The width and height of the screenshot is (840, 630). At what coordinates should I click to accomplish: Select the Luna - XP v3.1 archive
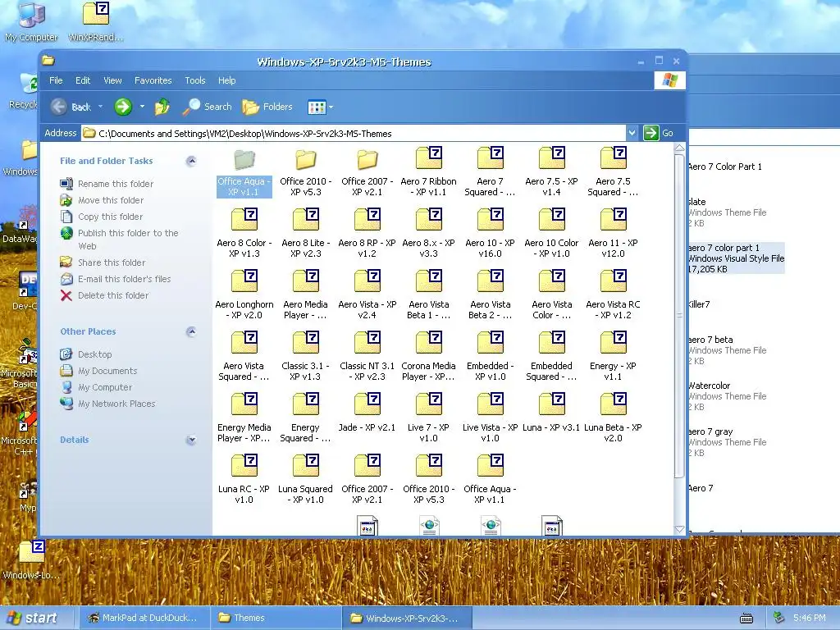pyautogui.click(x=551, y=413)
